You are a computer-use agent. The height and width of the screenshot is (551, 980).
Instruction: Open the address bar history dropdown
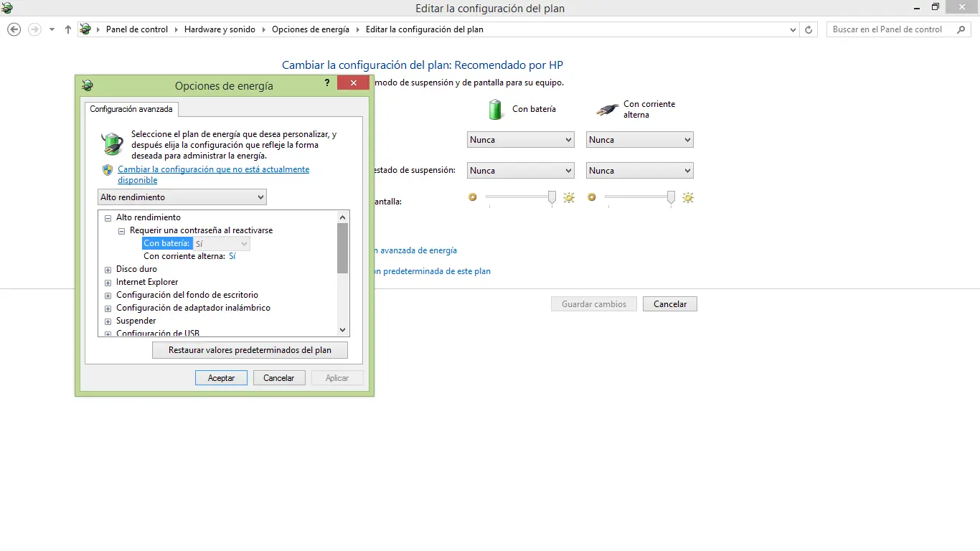pyautogui.click(x=793, y=30)
